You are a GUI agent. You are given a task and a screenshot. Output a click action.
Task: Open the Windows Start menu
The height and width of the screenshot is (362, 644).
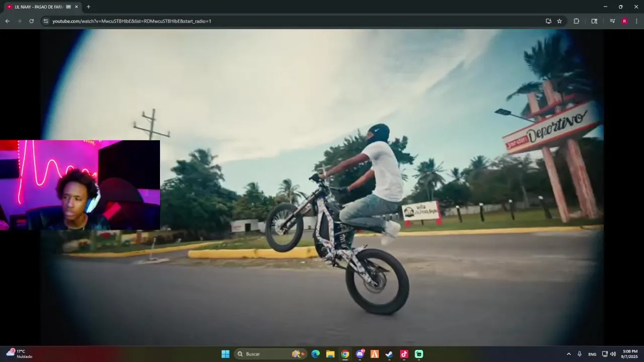(x=225, y=354)
